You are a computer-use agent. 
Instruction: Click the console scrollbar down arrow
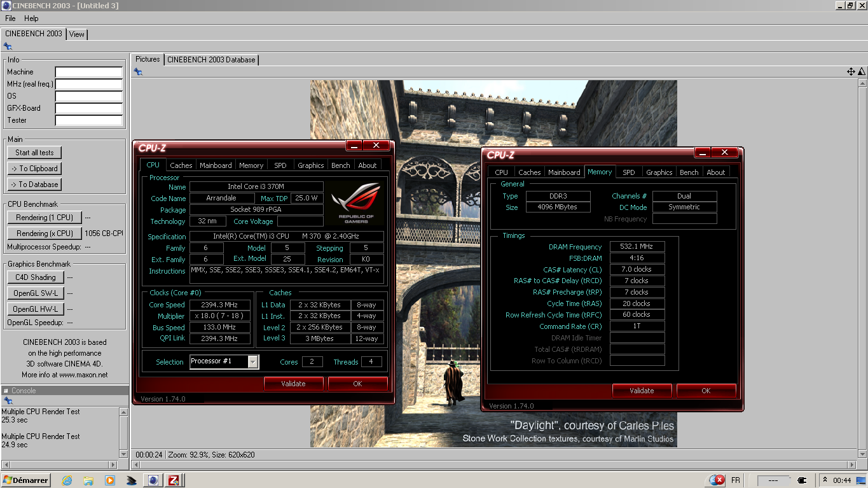point(124,454)
